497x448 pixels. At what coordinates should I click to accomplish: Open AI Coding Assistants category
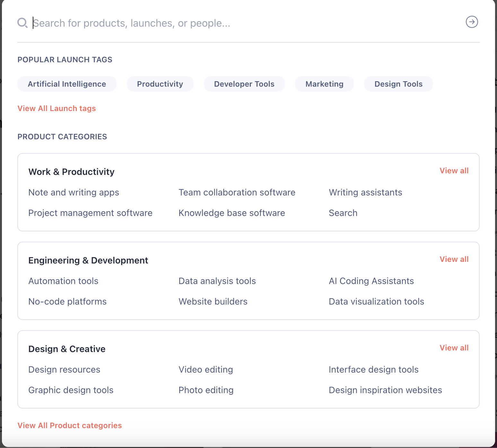coord(371,281)
